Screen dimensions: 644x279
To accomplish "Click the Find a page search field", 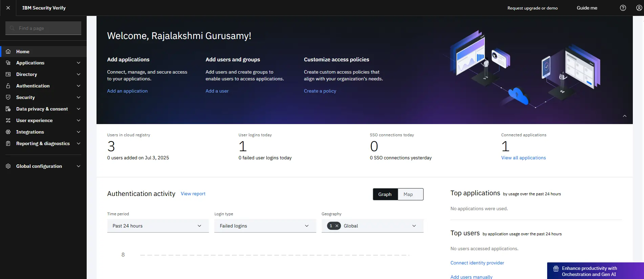I will tap(43, 28).
